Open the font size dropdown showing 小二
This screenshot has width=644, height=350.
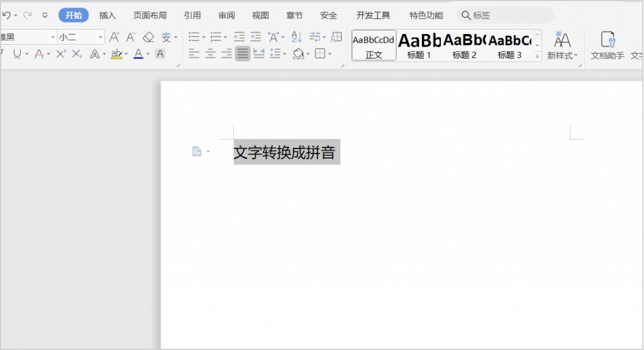tap(80, 37)
